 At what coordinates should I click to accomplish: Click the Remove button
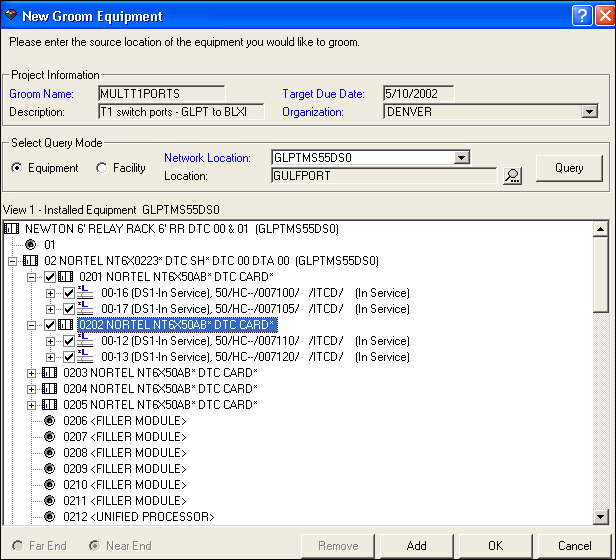tap(338, 546)
